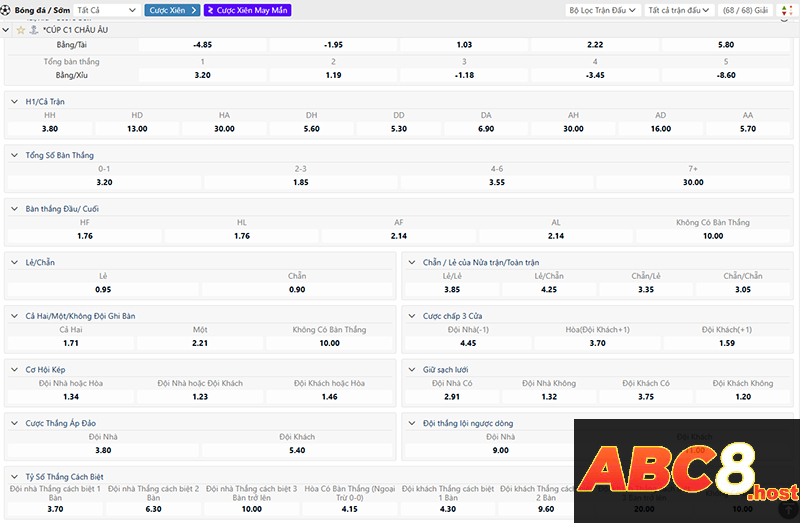The image size is (800, 523).
Task: Collapse the Giữ sạch lưới section
Action: click(412, 369)
